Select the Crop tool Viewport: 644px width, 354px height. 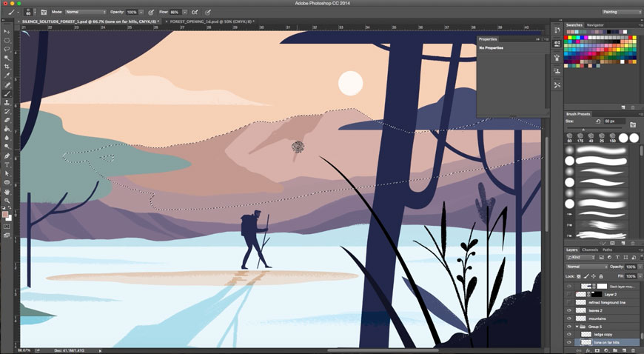point(7,67)
